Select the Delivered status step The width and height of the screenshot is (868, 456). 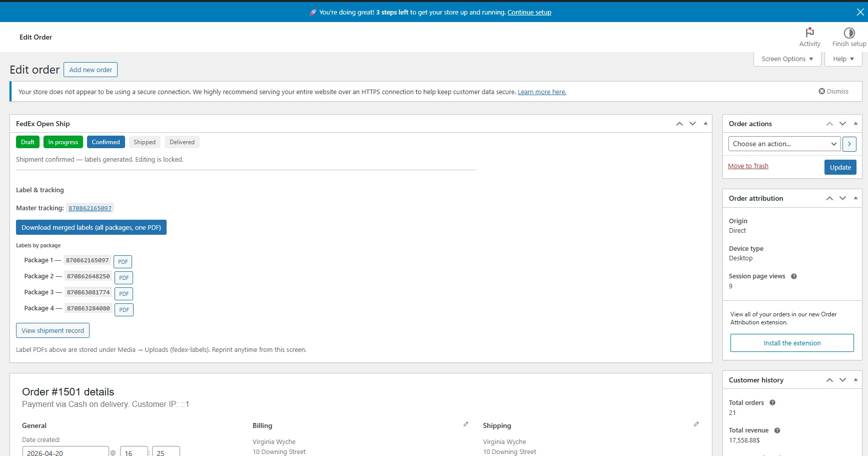(182, 142)
